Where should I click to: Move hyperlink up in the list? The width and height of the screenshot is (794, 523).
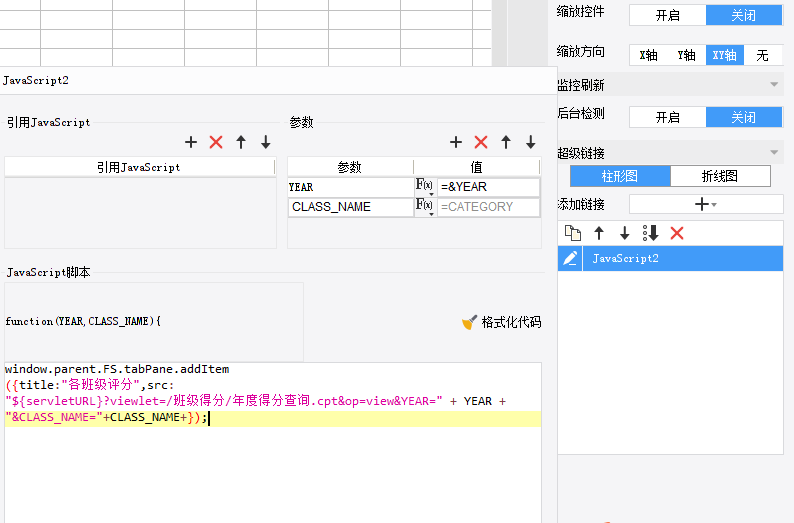point(599,233)
